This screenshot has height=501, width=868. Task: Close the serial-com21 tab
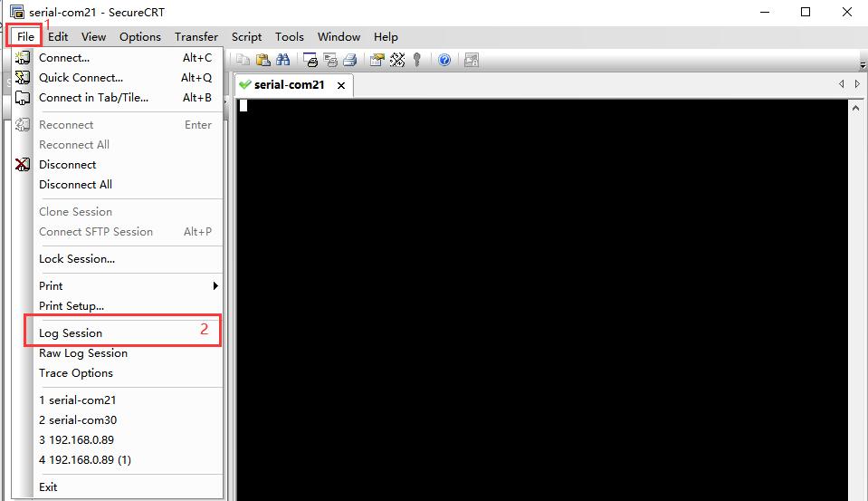341,85
